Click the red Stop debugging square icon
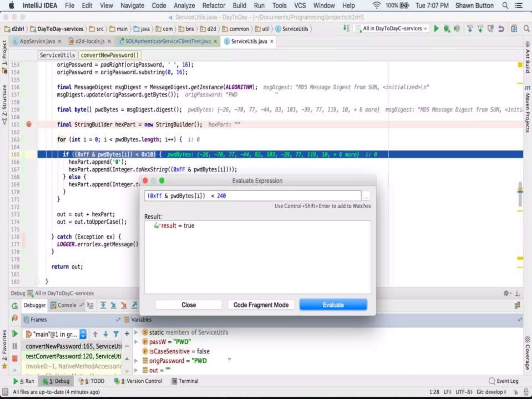The height and width of the screenshot is (399, 532). (15, 358)
